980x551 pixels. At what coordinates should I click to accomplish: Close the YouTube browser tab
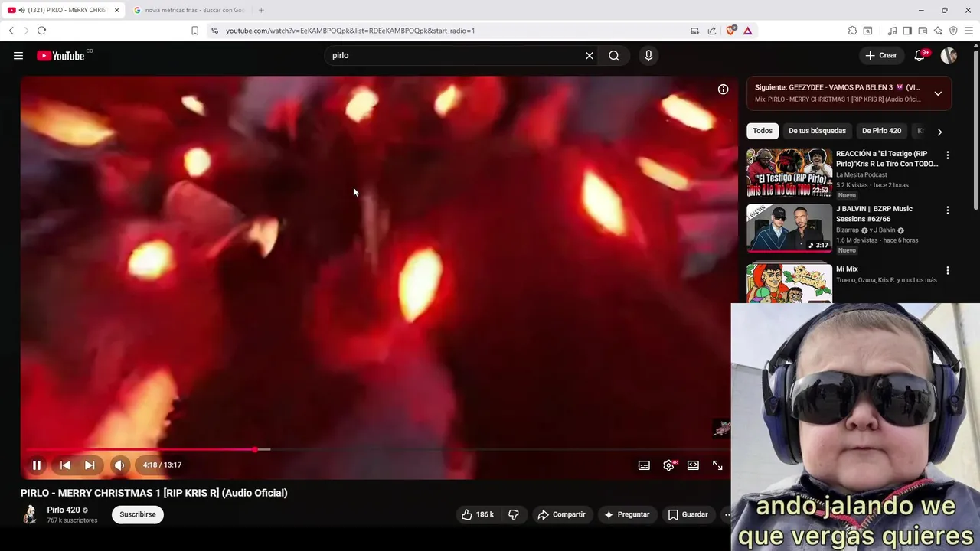click(117, 10)
